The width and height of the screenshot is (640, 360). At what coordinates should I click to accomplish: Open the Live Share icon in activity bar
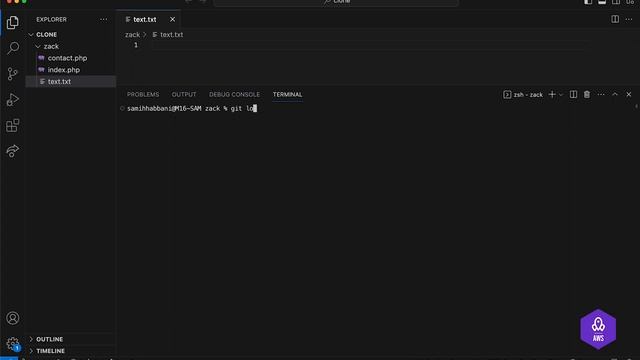[x=13, y=151]
